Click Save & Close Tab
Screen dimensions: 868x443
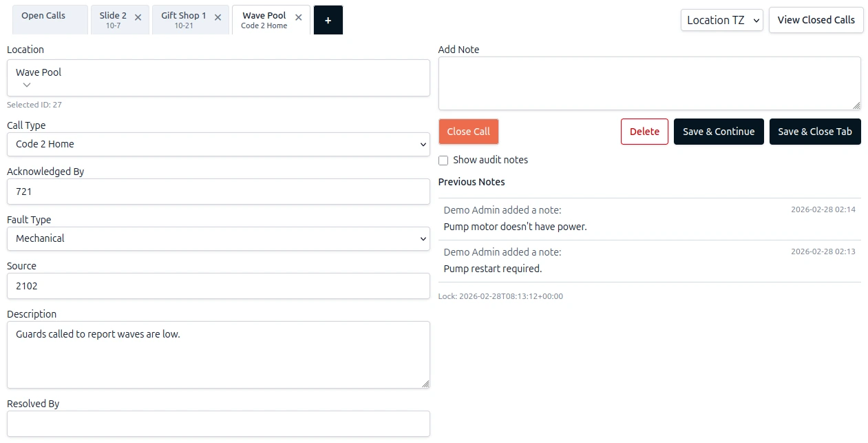pyautogui.click(x=814, y=132)
